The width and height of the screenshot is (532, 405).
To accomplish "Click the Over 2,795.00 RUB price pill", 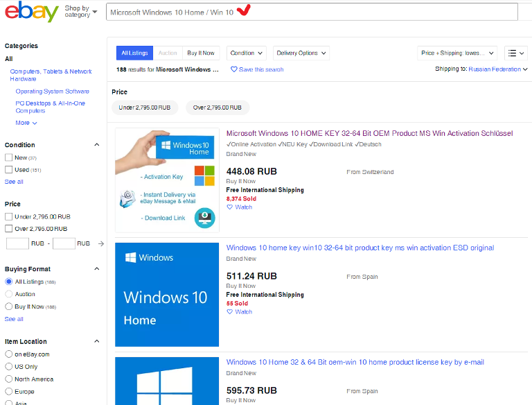I will (x=217, y=107).
